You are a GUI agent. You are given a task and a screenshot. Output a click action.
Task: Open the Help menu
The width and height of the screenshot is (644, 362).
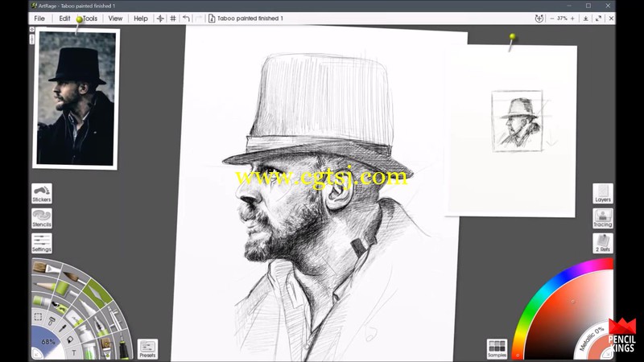[x=140, y=19]
